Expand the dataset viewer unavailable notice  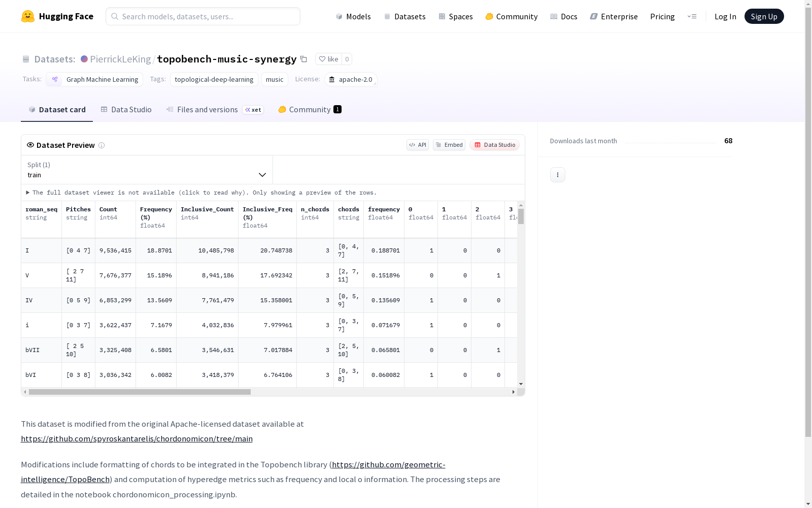[x=201, y=193]
